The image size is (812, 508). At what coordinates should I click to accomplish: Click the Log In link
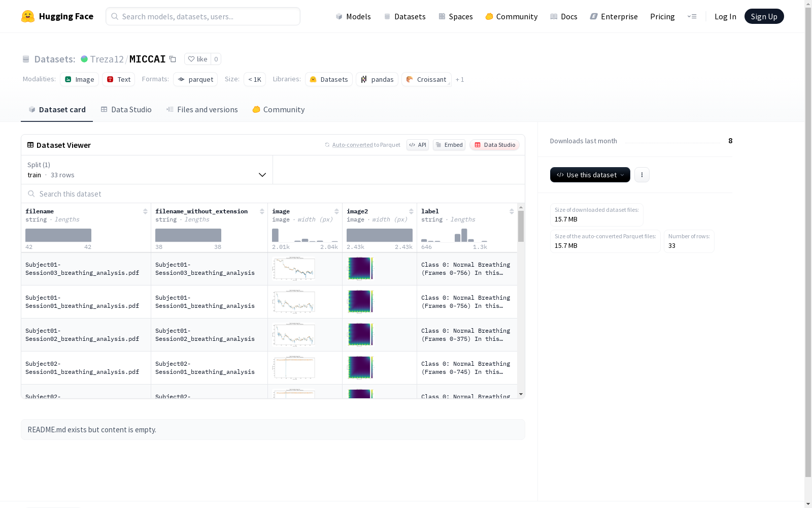[725, 16]
